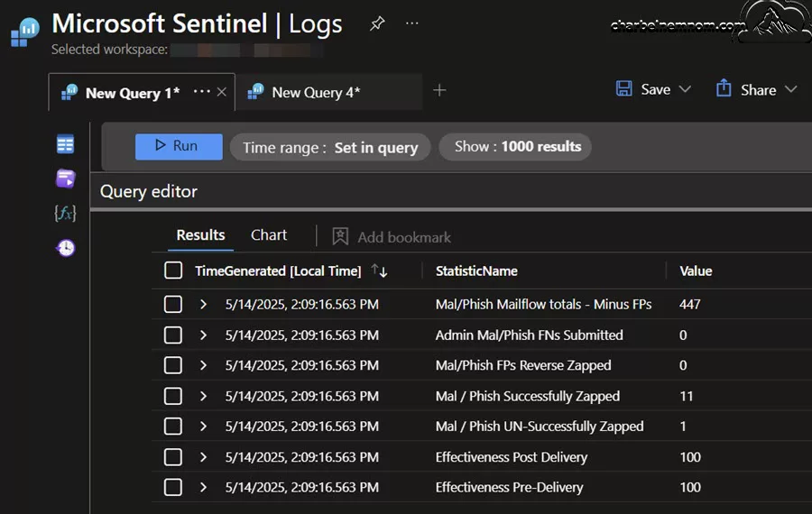This screenshot has width=812, height=514.
Task: Add a new query tab with plus
Action: point(439,90)
